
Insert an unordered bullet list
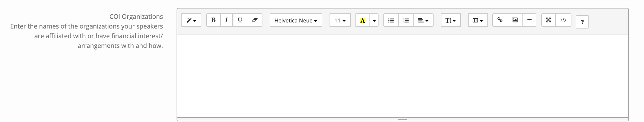pos(391,20)
